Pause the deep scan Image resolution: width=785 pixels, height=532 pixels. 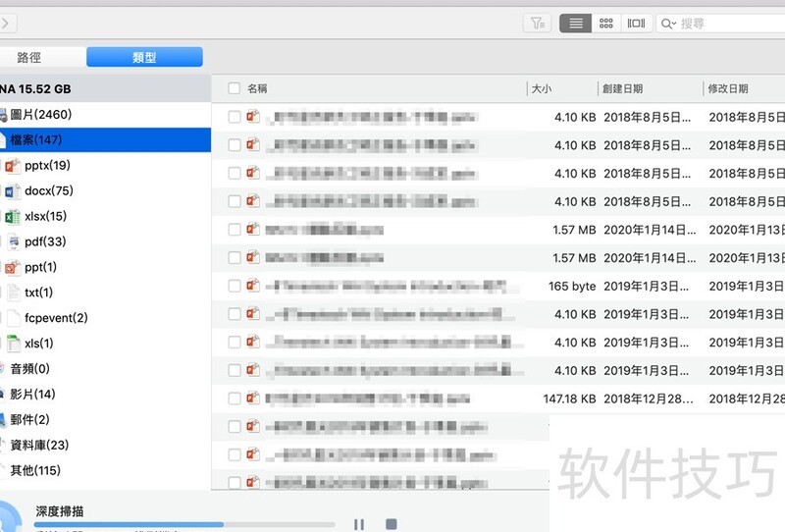pos(359,524)
